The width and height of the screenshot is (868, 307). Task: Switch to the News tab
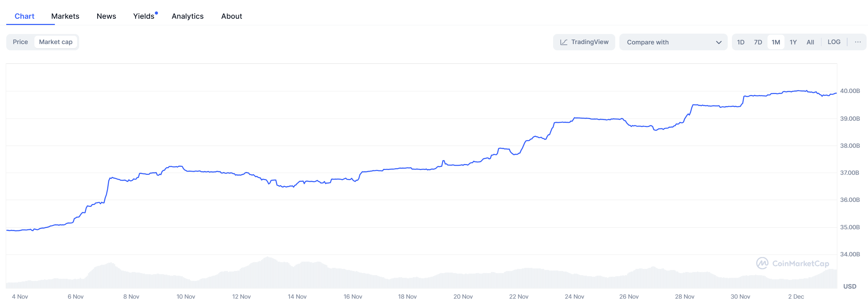pos(106,16)
